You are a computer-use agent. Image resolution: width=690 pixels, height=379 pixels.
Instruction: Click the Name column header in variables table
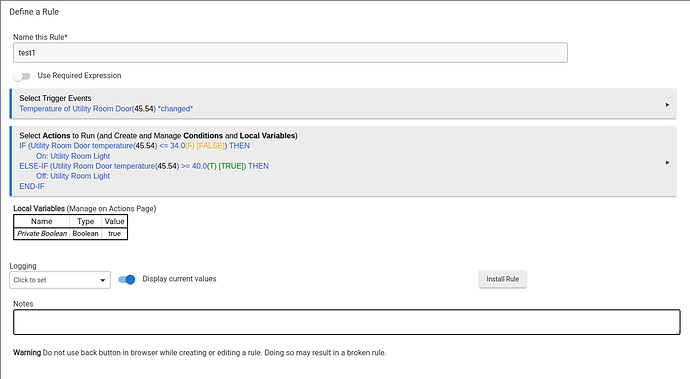(42, 221)
